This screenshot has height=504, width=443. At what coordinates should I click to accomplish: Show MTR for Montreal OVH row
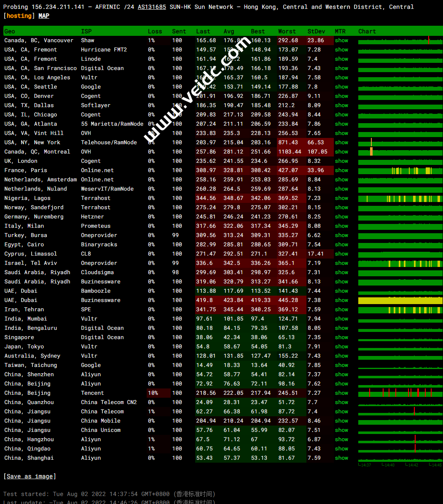[x=341, y=152]
